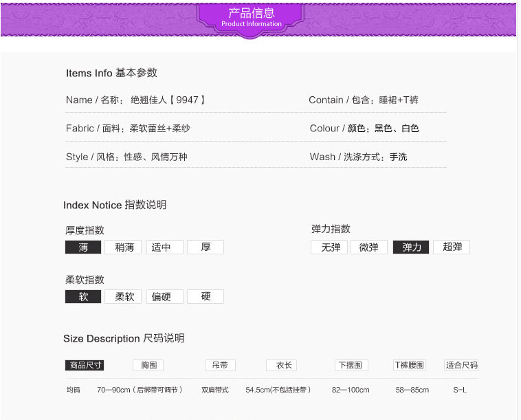Viewport: 521px width, 420px height.
Task: Click the 下摆围 column header
Action: click(x=351, y=365)
